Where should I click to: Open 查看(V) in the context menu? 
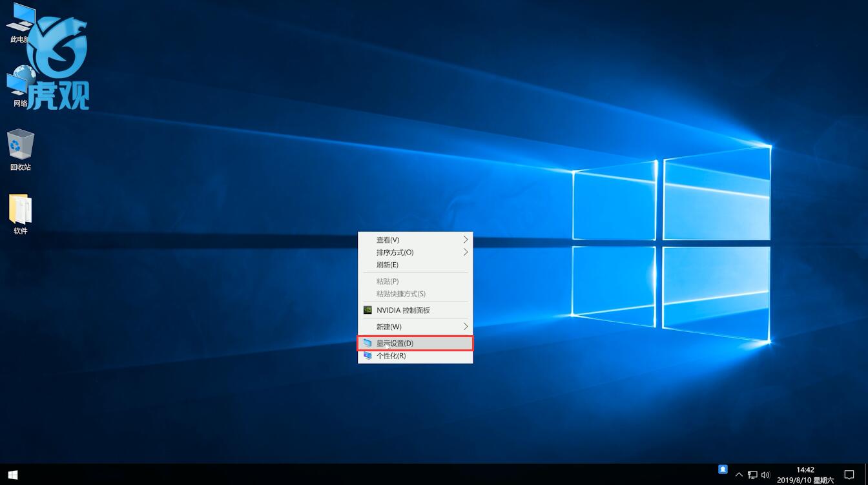pos(415,240)
